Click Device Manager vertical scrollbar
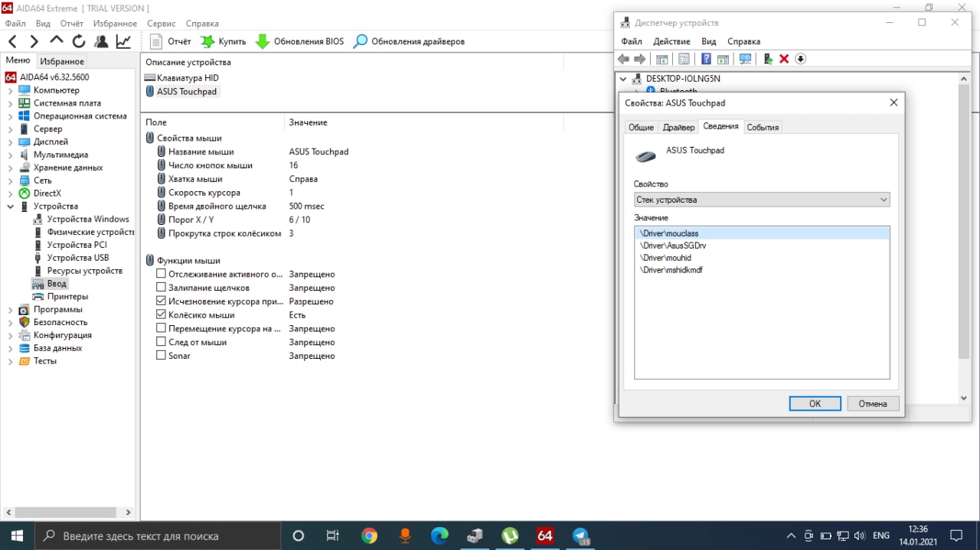The height and width of the screenshot is (550, 980). pyautogui.click(x=964, y=222)
